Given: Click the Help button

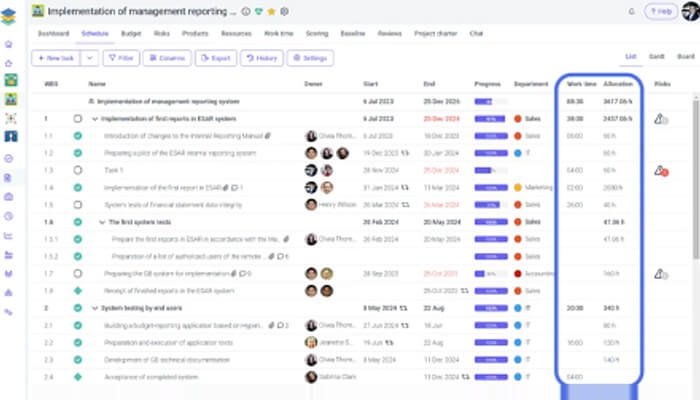Looking at the screenshot, I should pos(661,12).
